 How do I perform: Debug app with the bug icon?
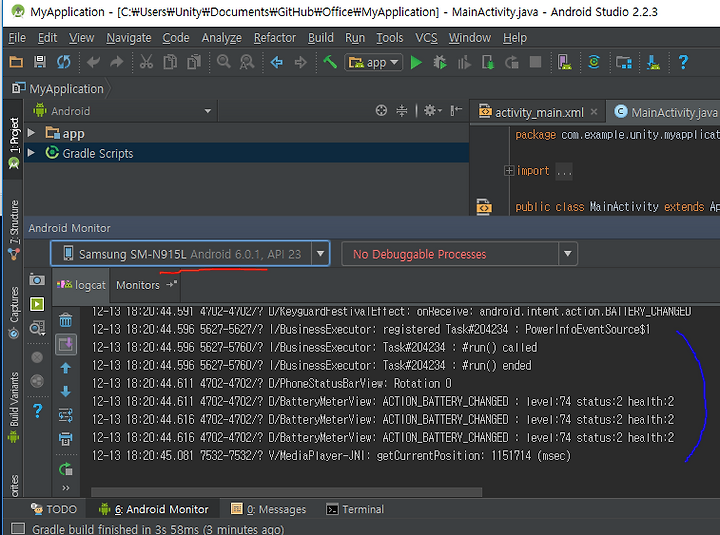pyautogui.click(x=440, y=62)
